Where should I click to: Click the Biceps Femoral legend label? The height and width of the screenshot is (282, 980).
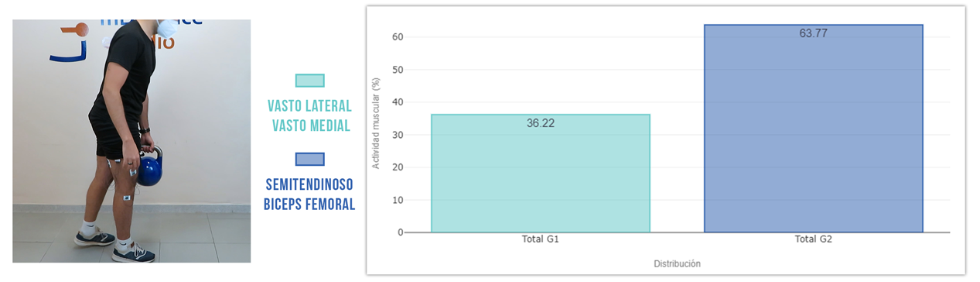coord(309,205)
